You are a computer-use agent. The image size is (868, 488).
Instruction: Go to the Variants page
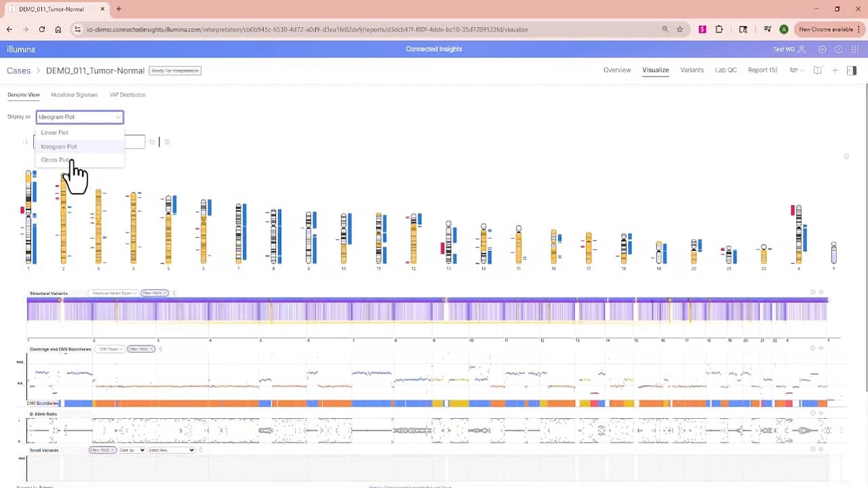[x=692, y=70]
